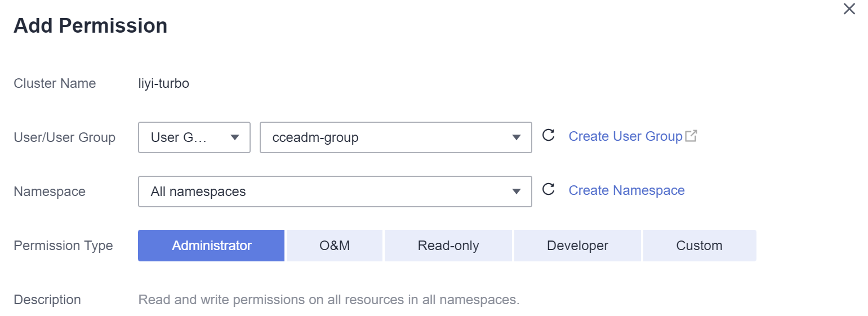
Task: Pick the Developer permission type
Action: (577, 246)
